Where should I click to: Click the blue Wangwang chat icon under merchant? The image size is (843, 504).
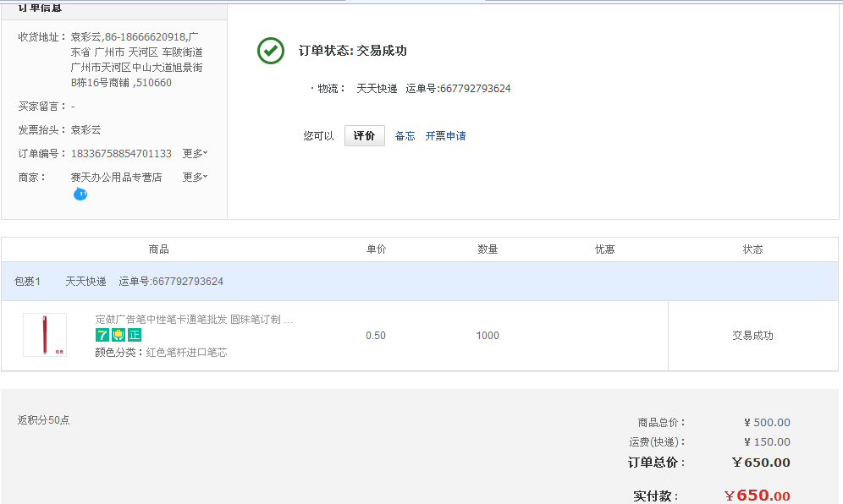coord(80,194)
